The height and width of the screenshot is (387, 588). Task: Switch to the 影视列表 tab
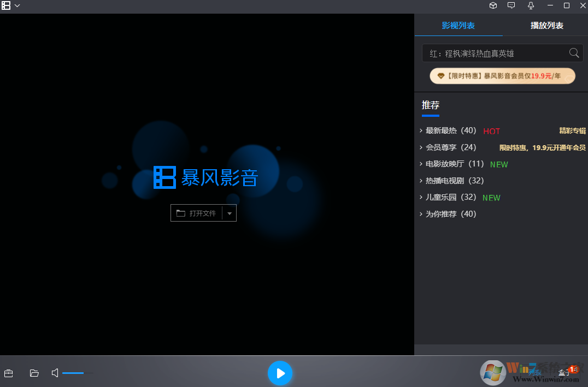tap(458, 25)
